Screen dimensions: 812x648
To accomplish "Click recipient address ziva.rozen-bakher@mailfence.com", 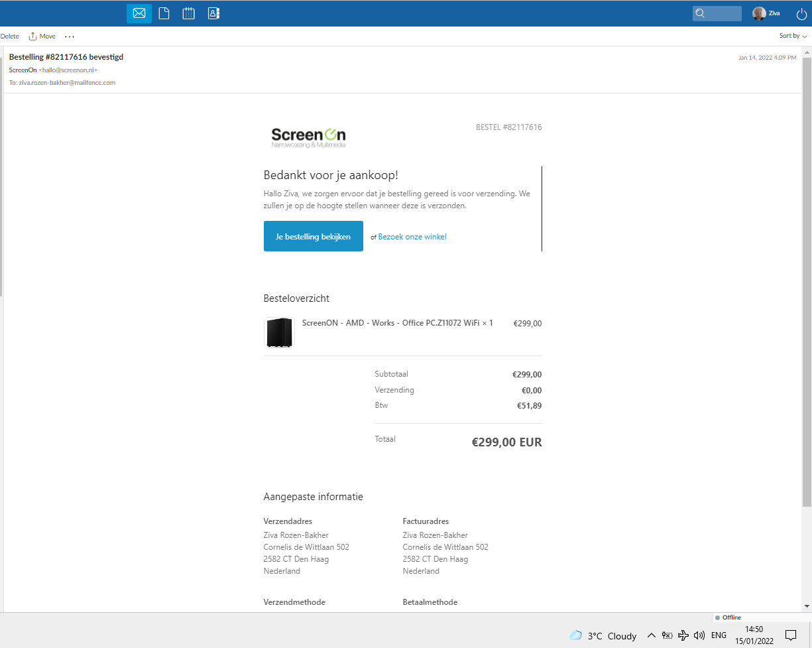I will pos(67,83).
